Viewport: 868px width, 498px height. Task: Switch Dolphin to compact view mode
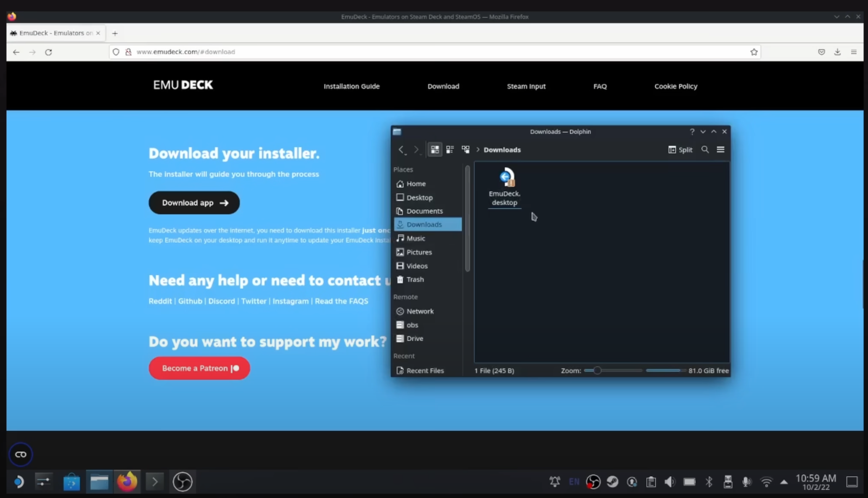tap(450, 149)
